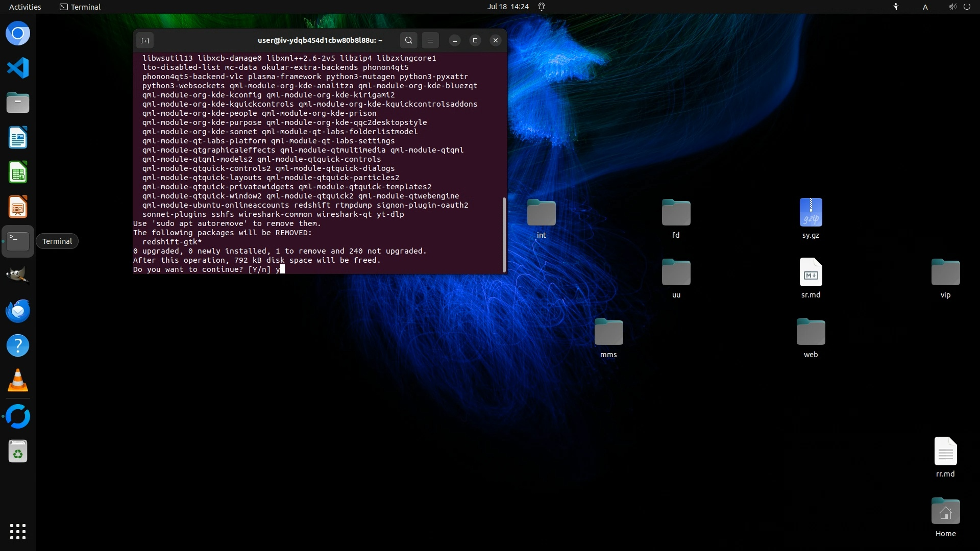Open system power and volume menu
980x551 pixels.
tap(959, 7)
